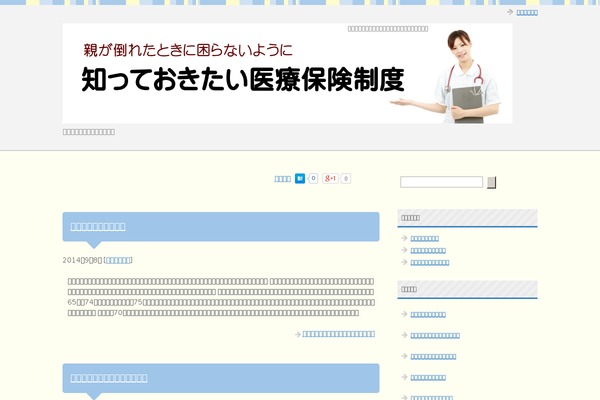Open the second post title below the read-more link
This screenshot has width=600, height=400.
coord(109,378)
